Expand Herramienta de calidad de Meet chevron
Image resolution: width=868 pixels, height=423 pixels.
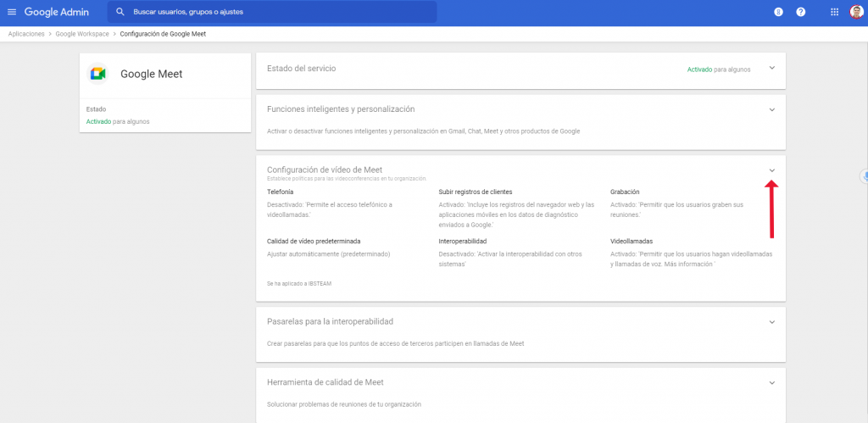(x=772, y=382)
